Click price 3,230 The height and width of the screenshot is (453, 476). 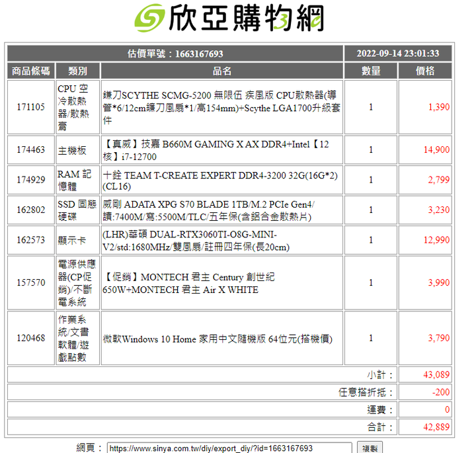439,210
